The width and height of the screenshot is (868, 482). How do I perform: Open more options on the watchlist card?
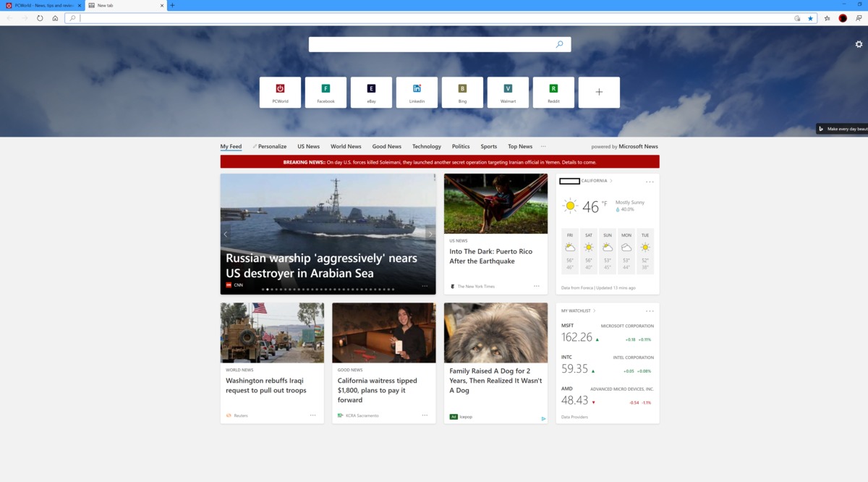[x=650, y=311]
